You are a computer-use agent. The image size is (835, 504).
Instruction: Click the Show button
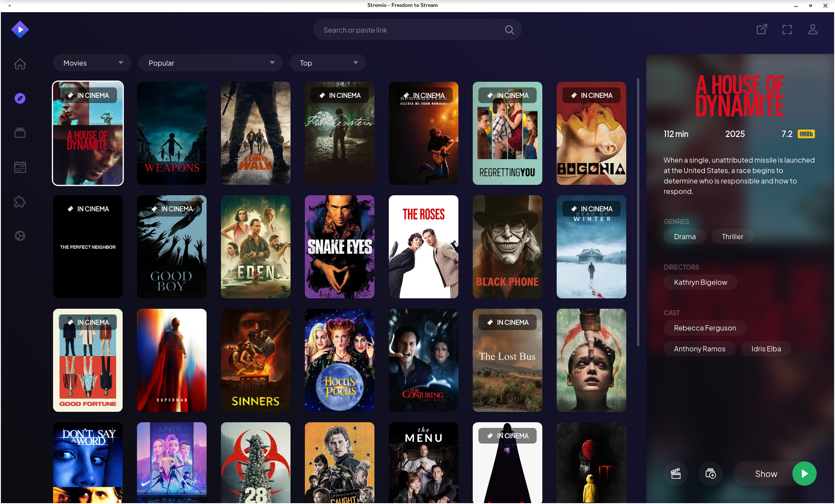tap(766, 474)
